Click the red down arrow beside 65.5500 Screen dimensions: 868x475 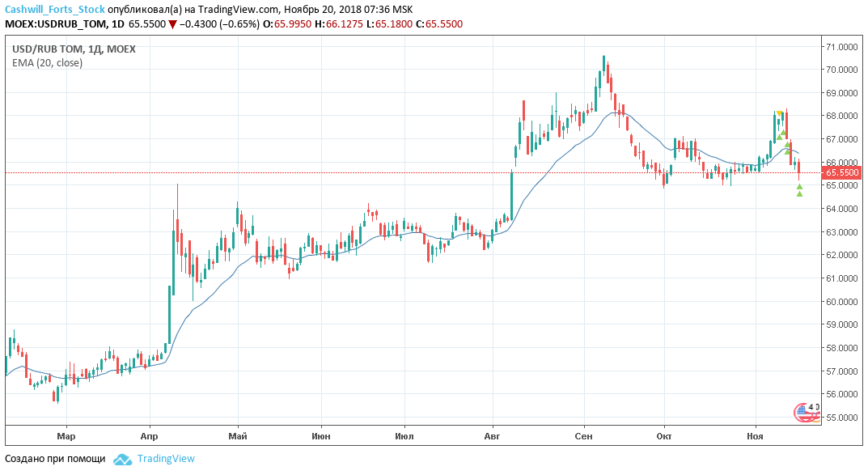[x=172, y=24]
